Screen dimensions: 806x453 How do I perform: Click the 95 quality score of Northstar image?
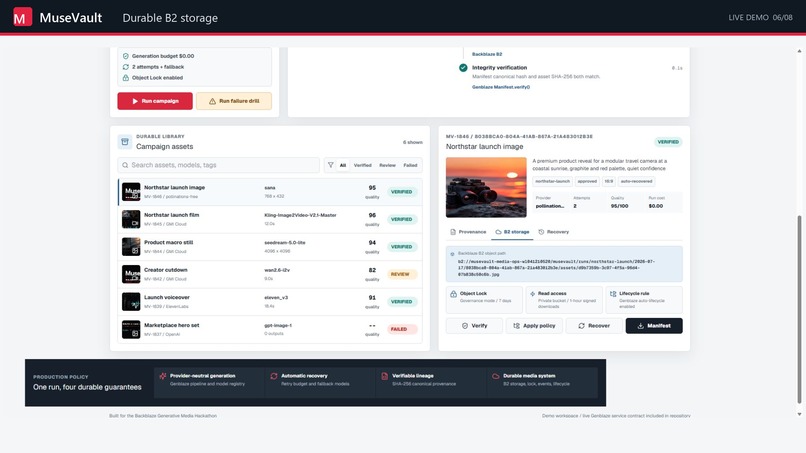pos(372,188)
